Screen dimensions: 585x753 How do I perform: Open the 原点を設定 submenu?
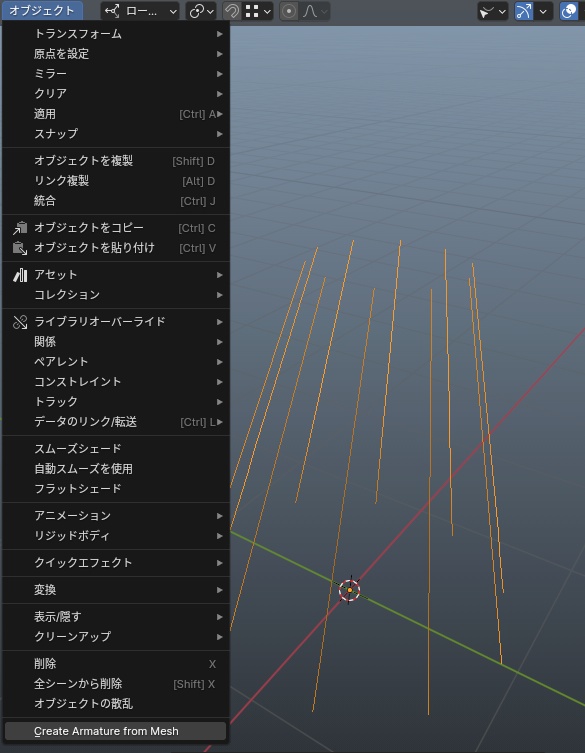coord(116,54)
